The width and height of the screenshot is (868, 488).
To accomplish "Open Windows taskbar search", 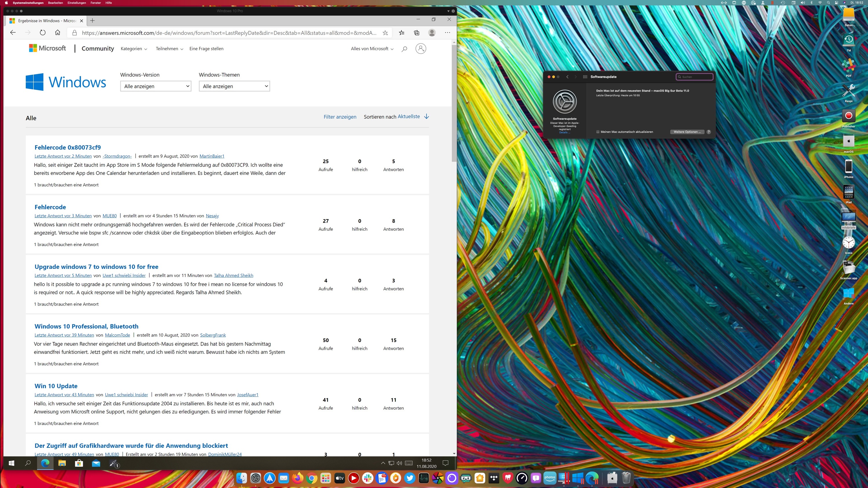I will click(28, 463).
